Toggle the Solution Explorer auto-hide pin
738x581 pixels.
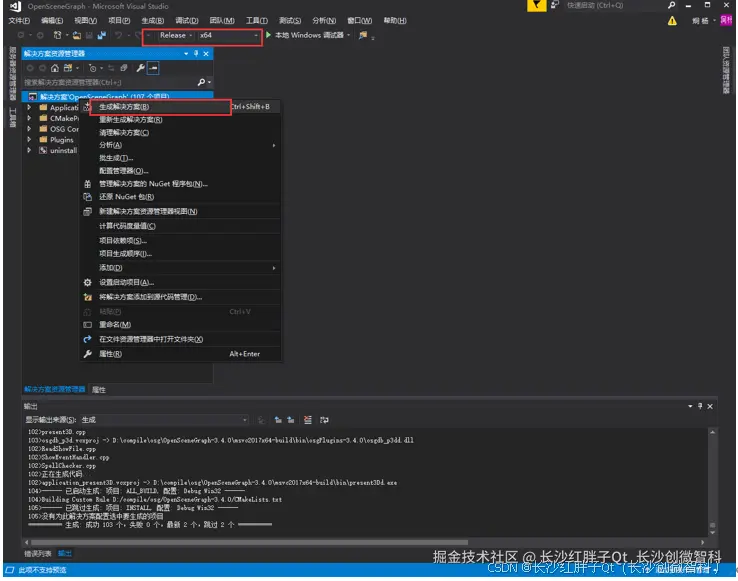pyautogui.click(x=196, y=53)
